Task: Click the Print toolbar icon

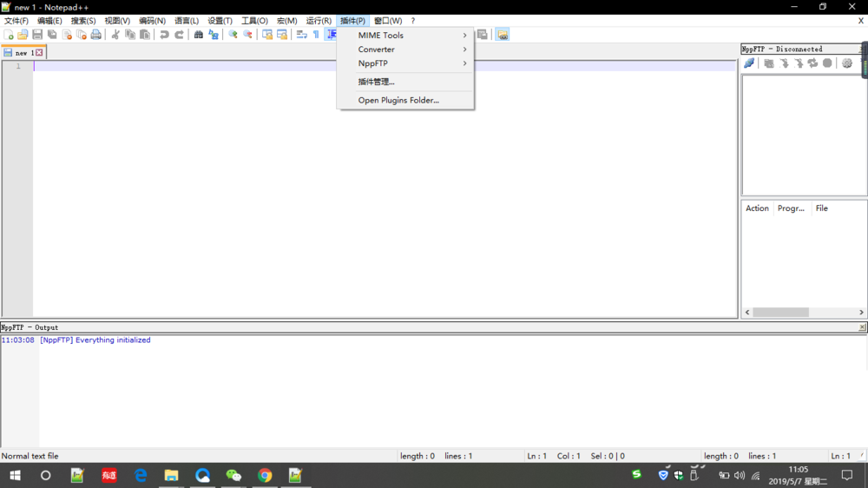Action: (x=96, y=35)
